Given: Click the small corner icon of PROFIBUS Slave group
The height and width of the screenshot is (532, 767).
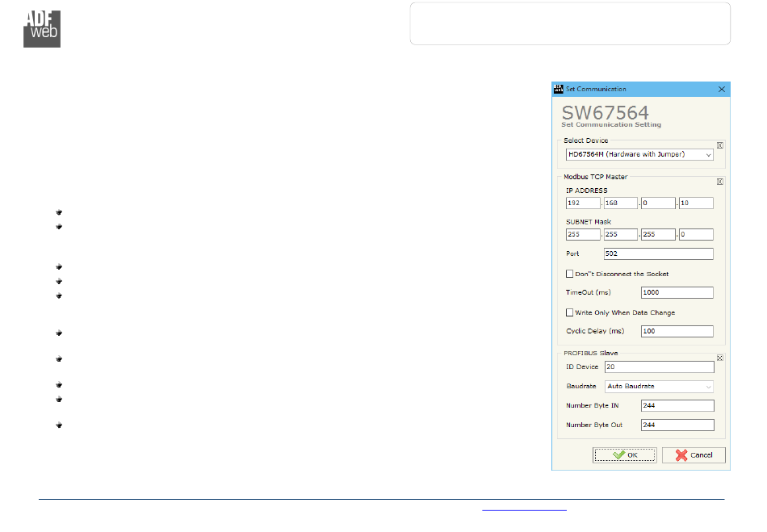Looking at the screenshot, I should (720, 358).
